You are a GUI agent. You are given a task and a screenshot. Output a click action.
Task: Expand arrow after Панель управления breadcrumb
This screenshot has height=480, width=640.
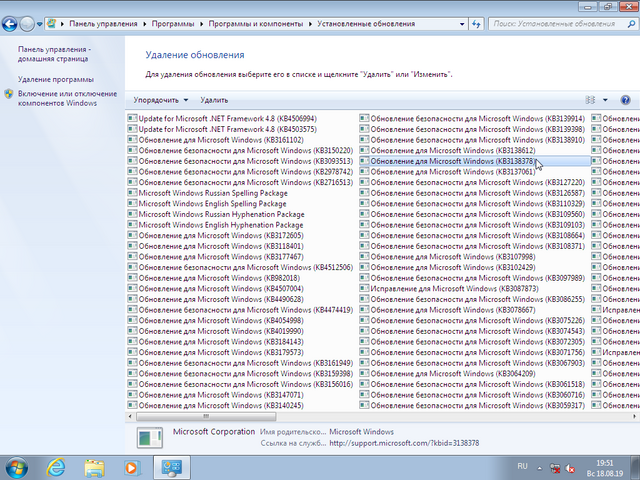pyautogui.click(x=144, y=24)
